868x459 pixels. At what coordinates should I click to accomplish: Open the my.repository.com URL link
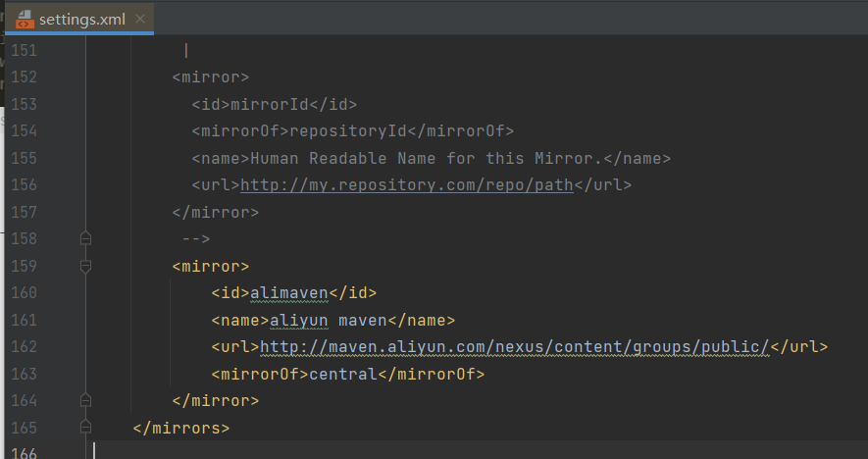407,185
